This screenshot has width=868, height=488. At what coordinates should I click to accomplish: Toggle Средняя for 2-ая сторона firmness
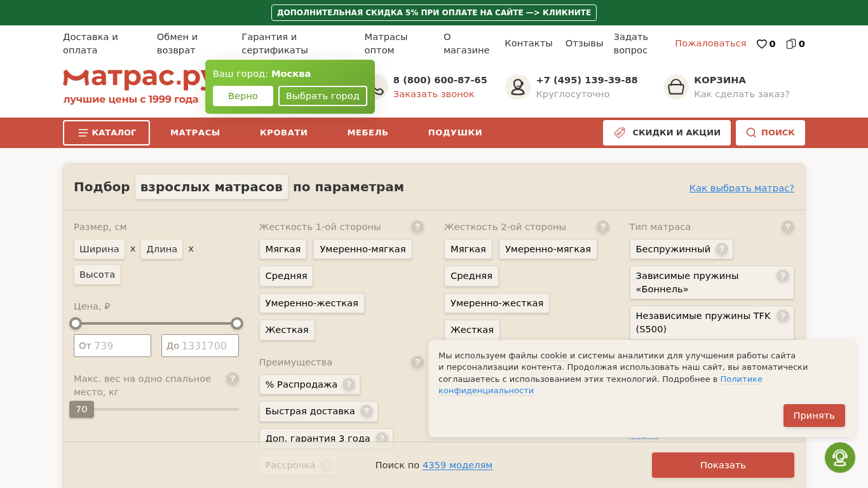click(x=471, y=276)
